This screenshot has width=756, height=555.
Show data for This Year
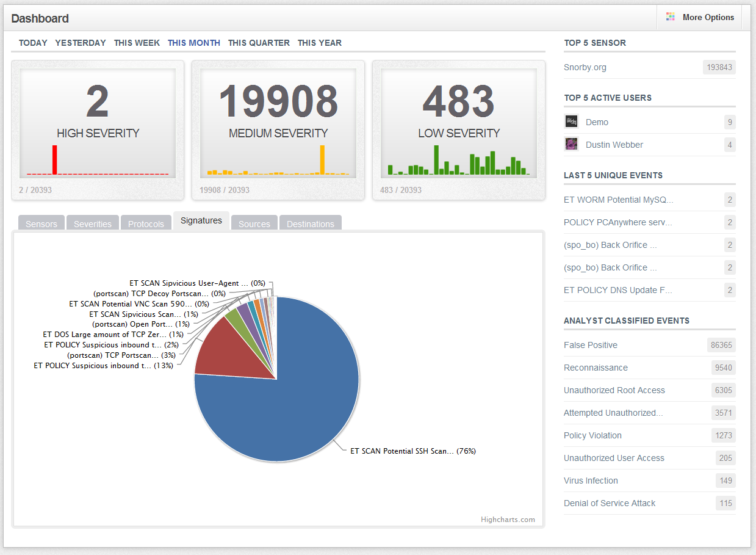(320, 43)
